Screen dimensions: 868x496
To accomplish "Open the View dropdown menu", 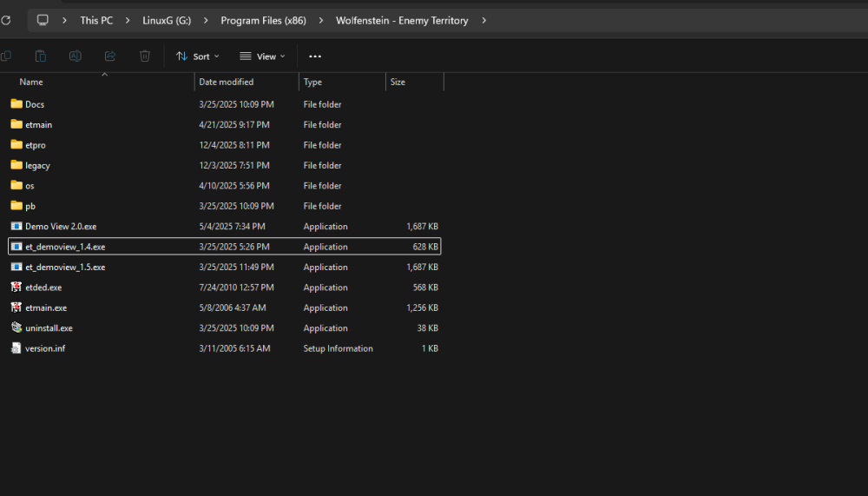I will (x=262, y=56).
